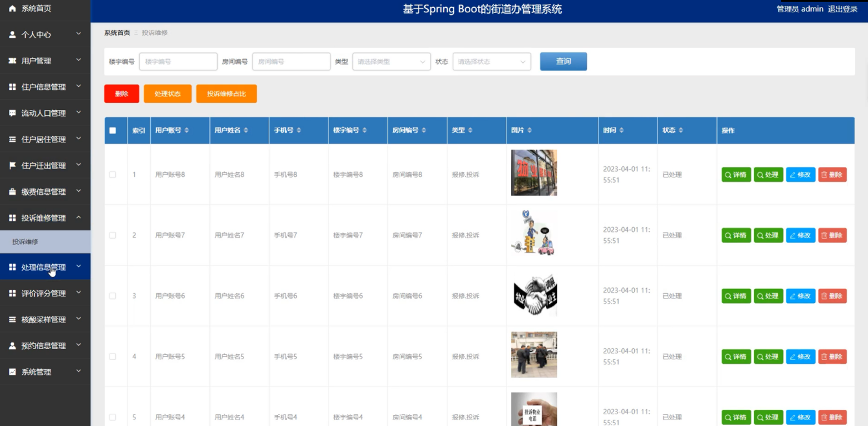Image resolution: width=868 pixels, height=426 pixels.
Task: Check the row 1 checkbox (用户账号8)
Action: click(x=113, y=175)
